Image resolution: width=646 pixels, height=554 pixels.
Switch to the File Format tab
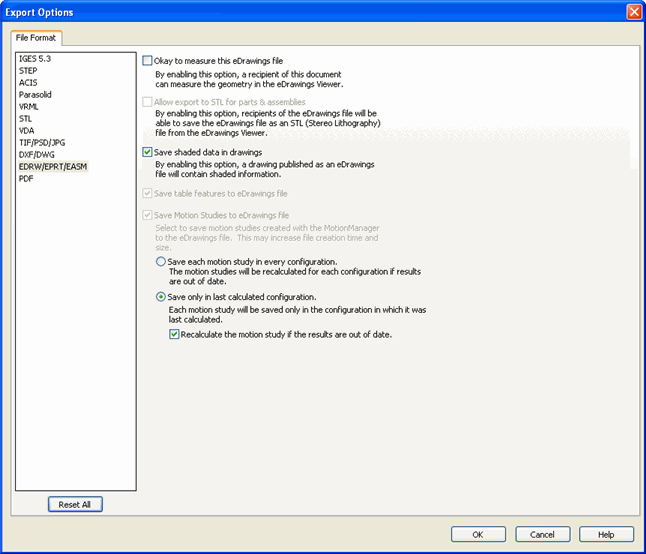36,38
